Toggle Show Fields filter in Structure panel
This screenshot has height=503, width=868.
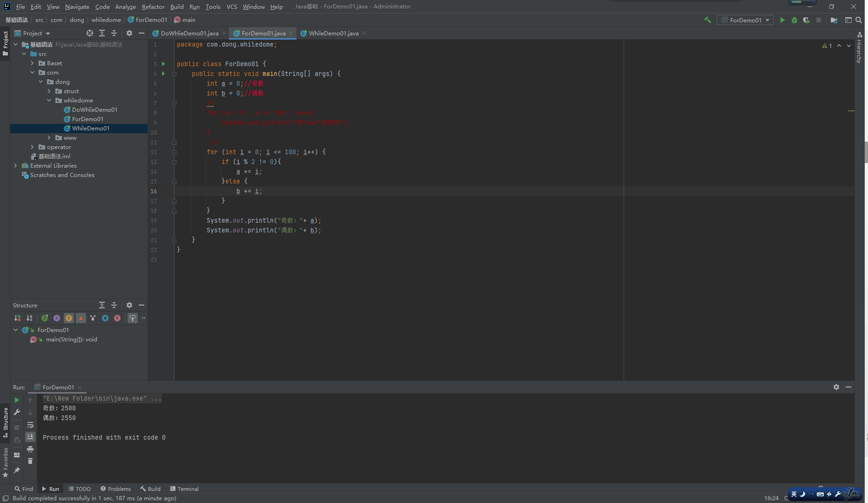[x=69, y=318]
